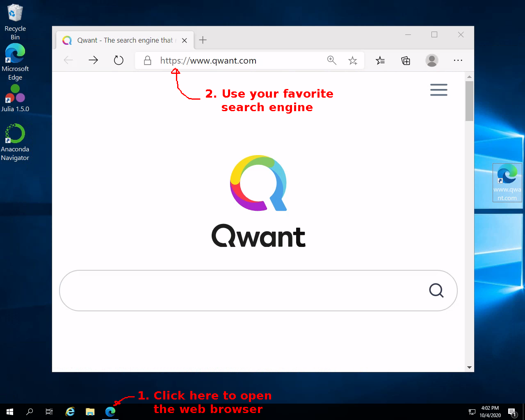The height and width of the screenshot is (420, 525).
Task: Click inside the Qwant search box
Action: 258,290
